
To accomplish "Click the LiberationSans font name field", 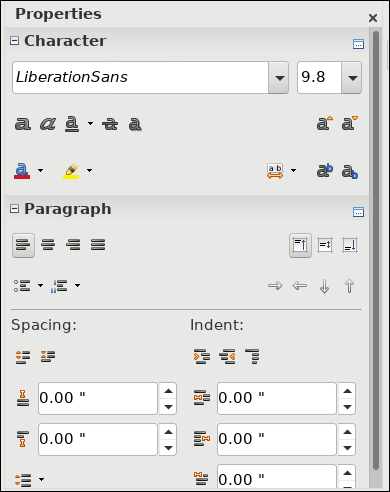I will pyautogui.click(x=140, y=77).
